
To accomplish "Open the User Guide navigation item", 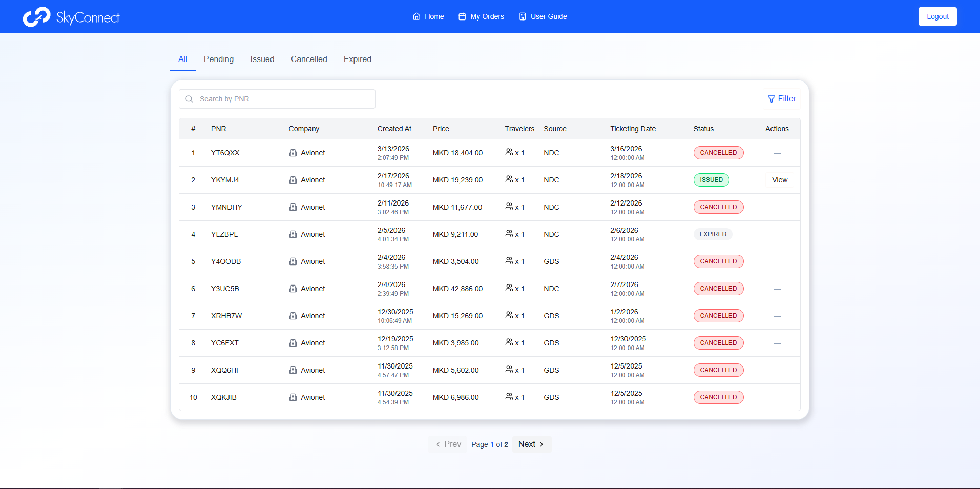I will tap(543, 16).
